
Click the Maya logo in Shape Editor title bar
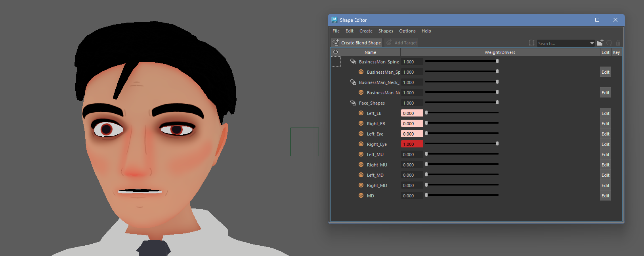tap(334, 20)
